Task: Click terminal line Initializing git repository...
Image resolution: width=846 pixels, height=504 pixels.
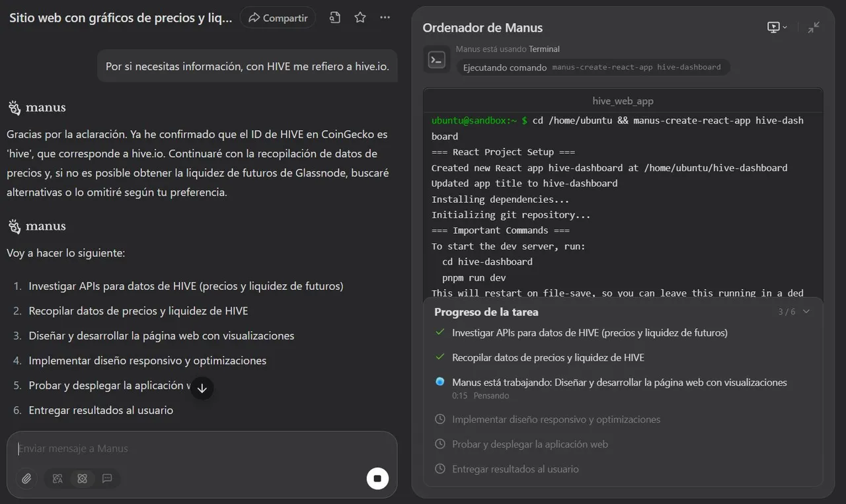Action: [x=511, y=215]
